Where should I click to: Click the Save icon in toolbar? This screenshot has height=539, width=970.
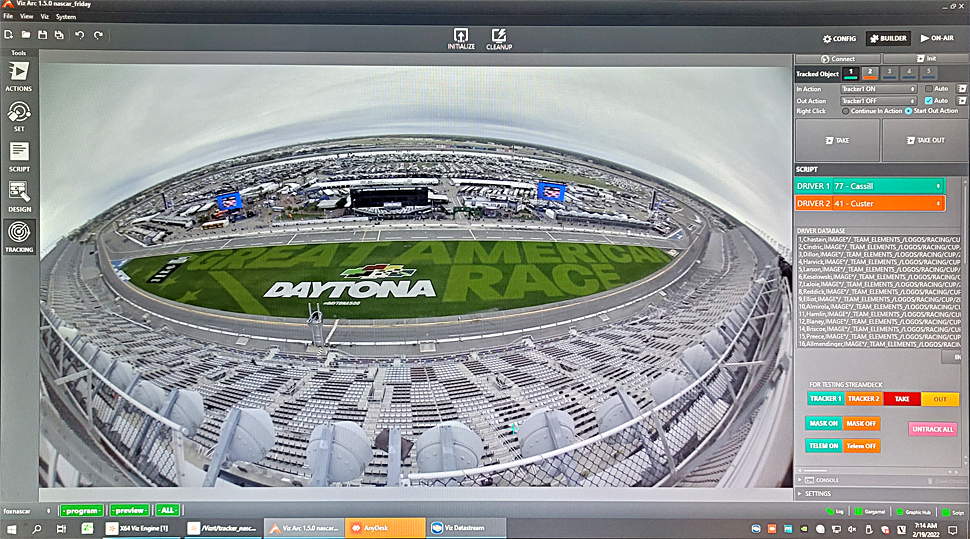[42, 35]
